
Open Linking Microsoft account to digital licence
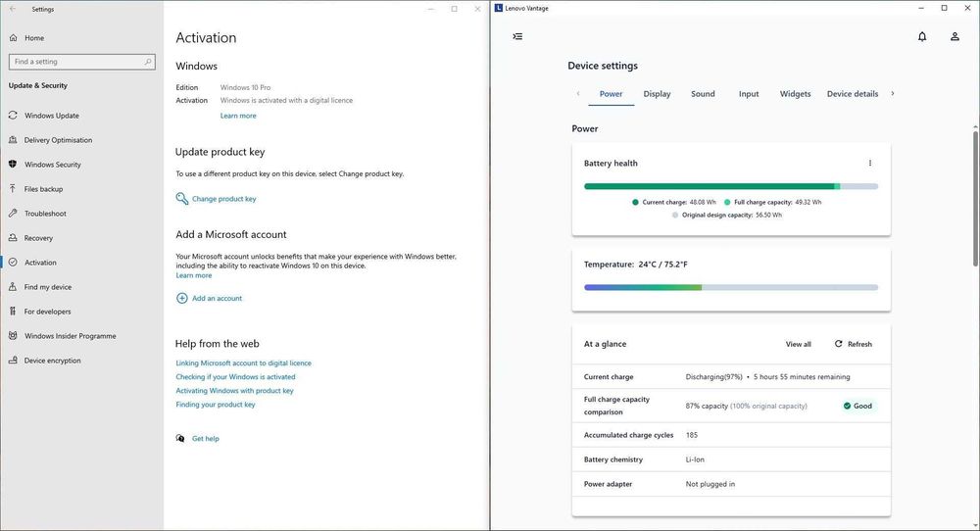click(x=243, y=362)
